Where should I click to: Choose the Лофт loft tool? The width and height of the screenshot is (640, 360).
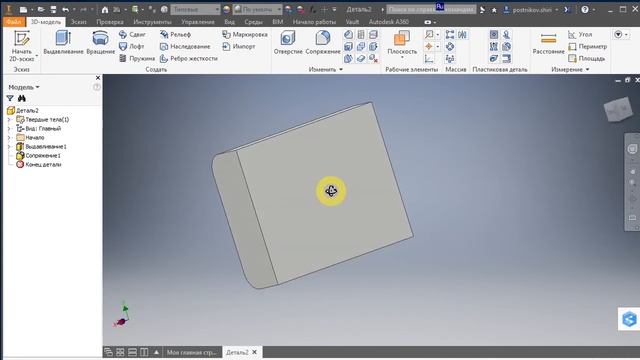131,47
